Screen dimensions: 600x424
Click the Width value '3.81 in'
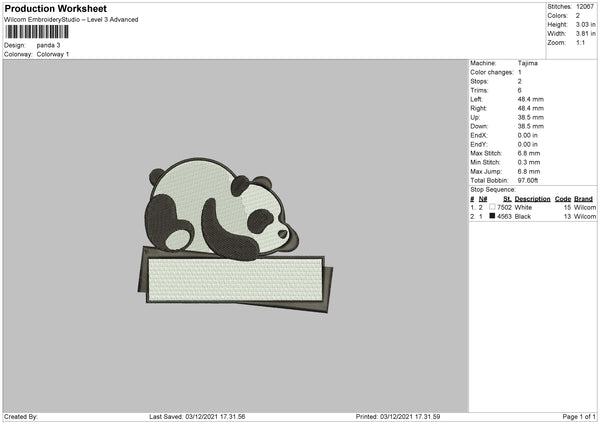pos(586,34)
